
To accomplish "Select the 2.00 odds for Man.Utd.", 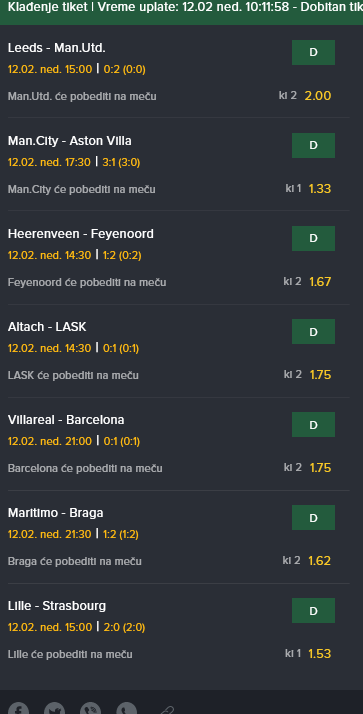I will click(x=318, y=96).
